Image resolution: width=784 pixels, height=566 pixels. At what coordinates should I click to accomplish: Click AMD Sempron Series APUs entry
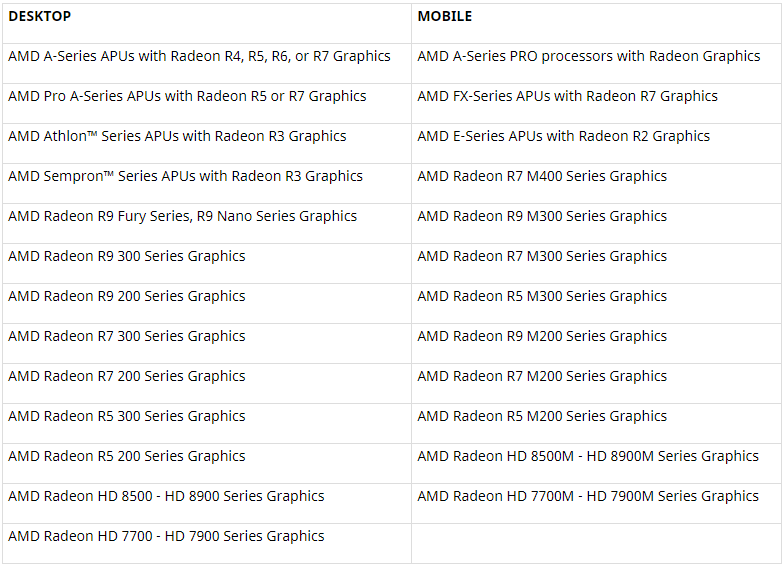point(185,177)
